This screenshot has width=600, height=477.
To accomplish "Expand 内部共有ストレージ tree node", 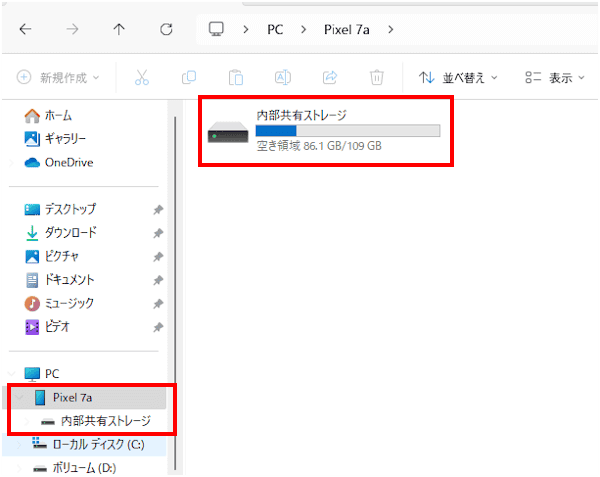I will [27, 422].
